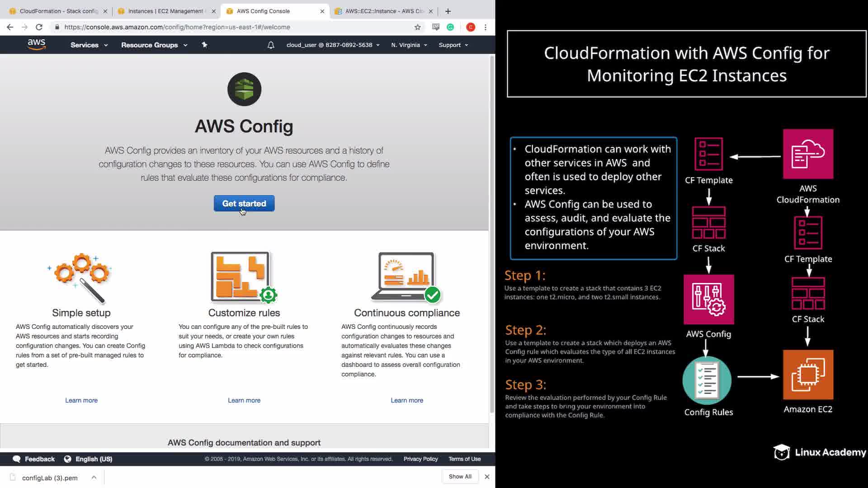
Task: Switch to CloudFormation Stack config tab
Action: coord(59,11)
